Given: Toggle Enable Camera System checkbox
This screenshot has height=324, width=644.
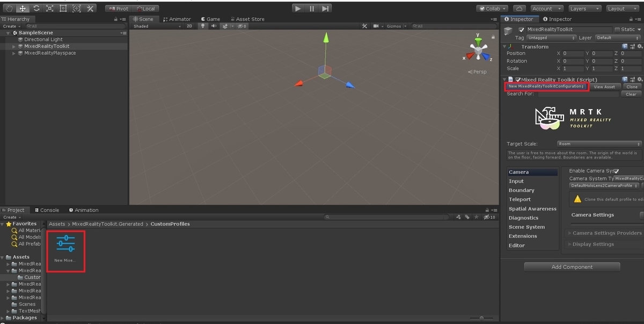Looking at the screenshot, I should click(x=616, y=171).
